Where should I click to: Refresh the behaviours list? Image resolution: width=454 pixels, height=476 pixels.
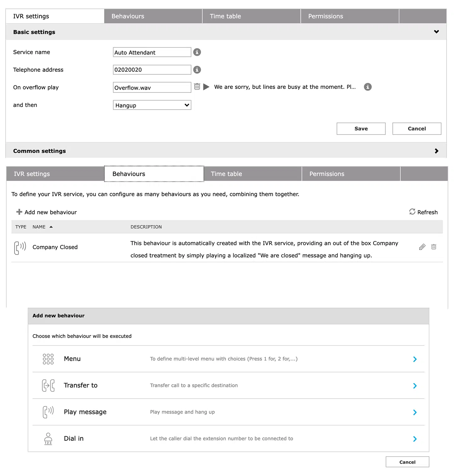[x=423, y=212]
